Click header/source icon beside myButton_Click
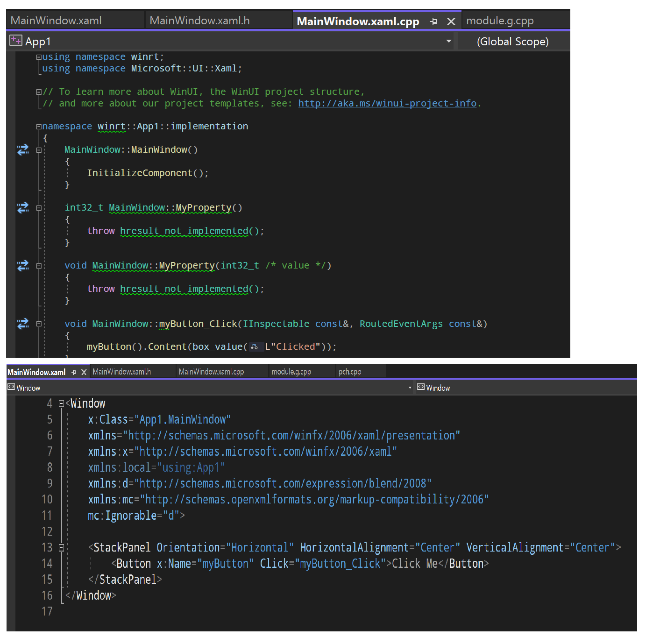The image size is (660, 644). pos(23,324)
